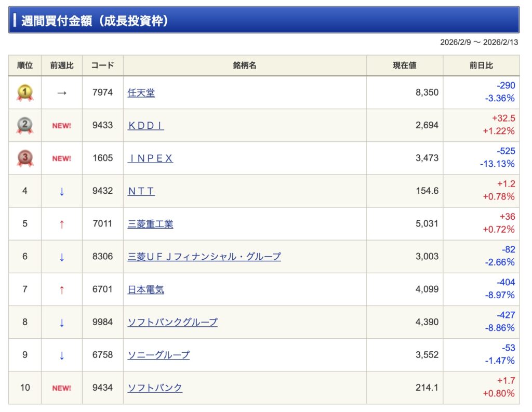Click the red up arrow for 三菱重工業
532x412 pixels.
[x=62, y=224]
